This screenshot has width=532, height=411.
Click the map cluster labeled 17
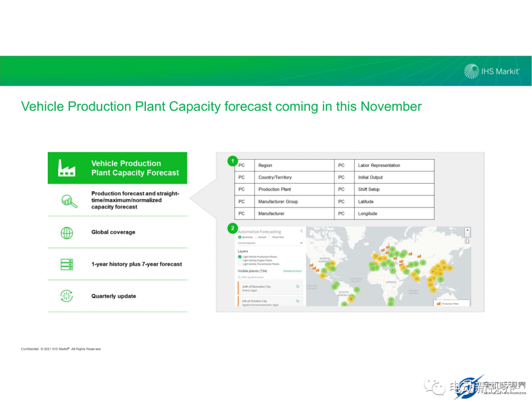[433, 290]
